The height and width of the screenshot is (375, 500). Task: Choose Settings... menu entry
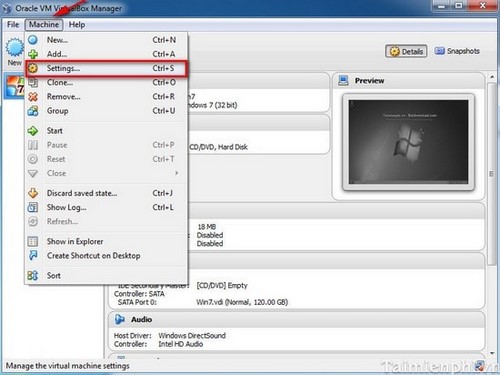pyautogui.click(x=106, y=68)
